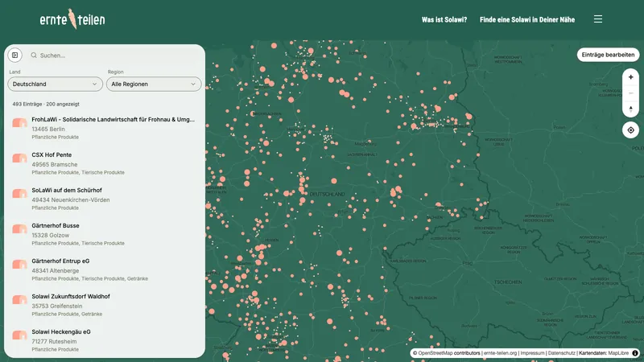The width and height of the screenshot is (644, 362).
Task: Locate my position on map
Action: (630, 130)
